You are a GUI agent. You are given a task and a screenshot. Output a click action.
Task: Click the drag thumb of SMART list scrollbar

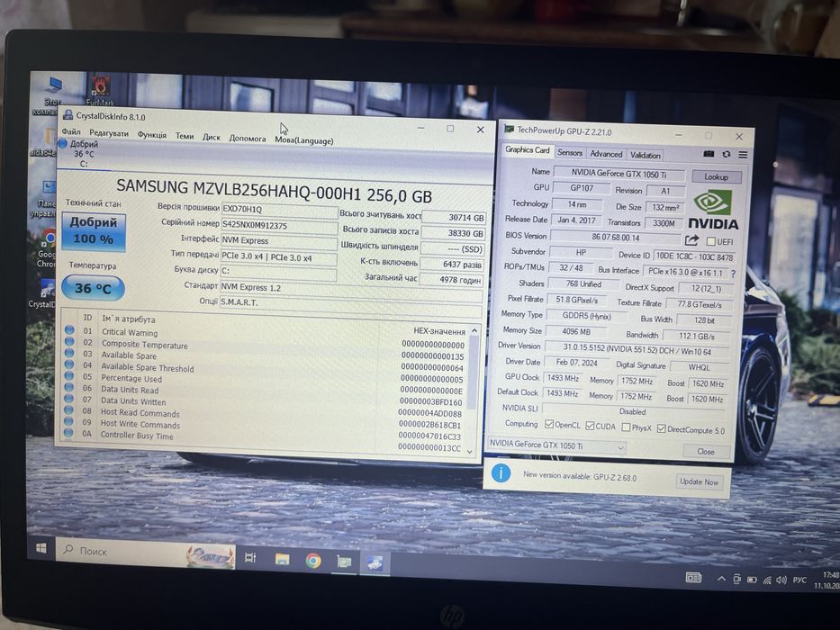pyautogui.click(x=472, y=373)
